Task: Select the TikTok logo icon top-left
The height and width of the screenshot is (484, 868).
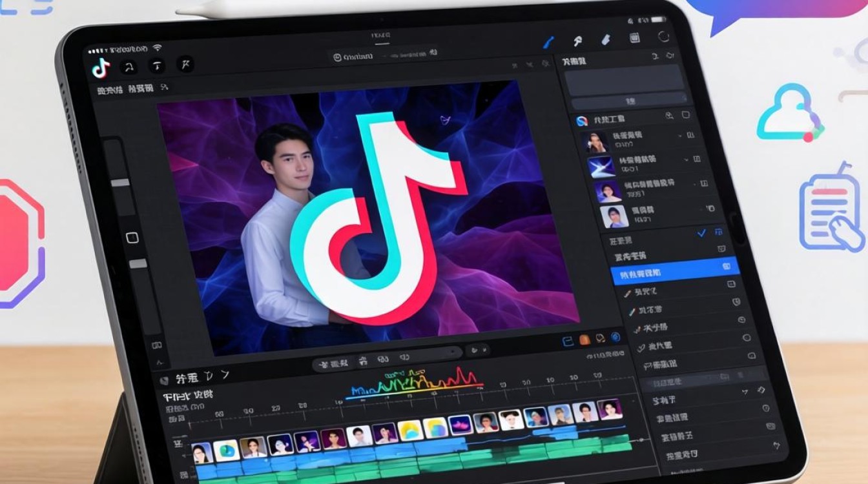Action: click(x=100, y=66)
